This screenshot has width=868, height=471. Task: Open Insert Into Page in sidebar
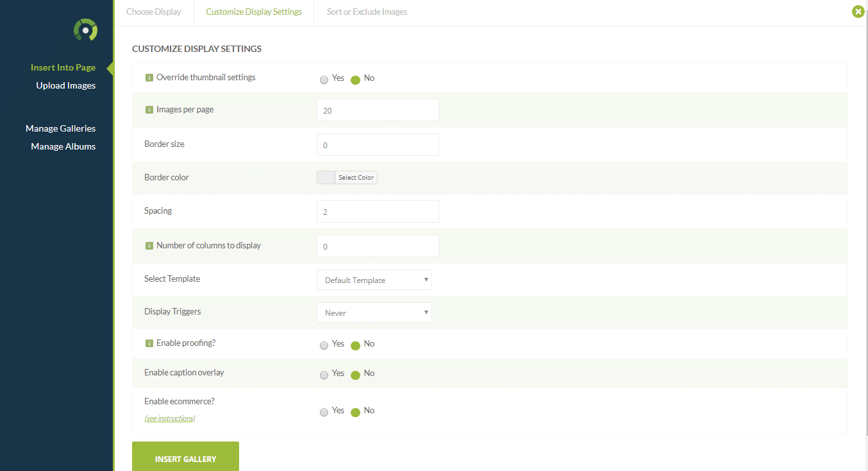63,67
